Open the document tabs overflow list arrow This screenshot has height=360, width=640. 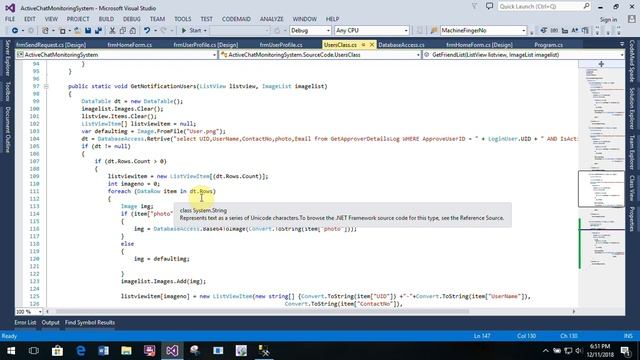coord(622,44)
